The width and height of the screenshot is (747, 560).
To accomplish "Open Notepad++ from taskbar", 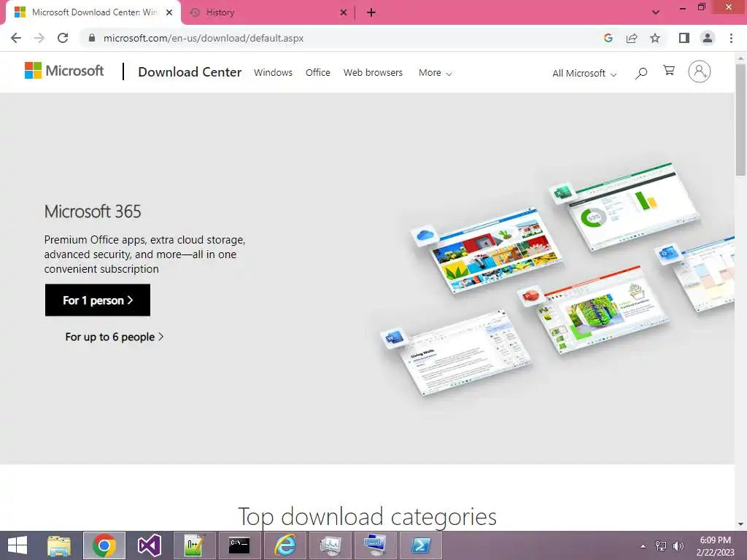I will tap(194, 545).
